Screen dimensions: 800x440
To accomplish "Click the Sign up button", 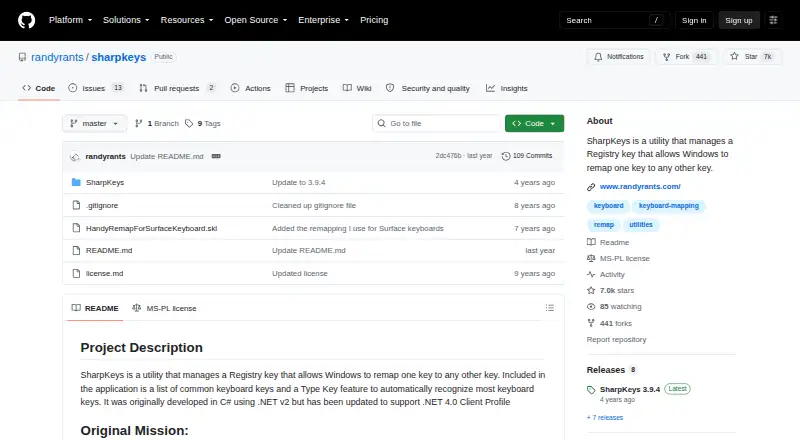I will (x=739, y=20).
